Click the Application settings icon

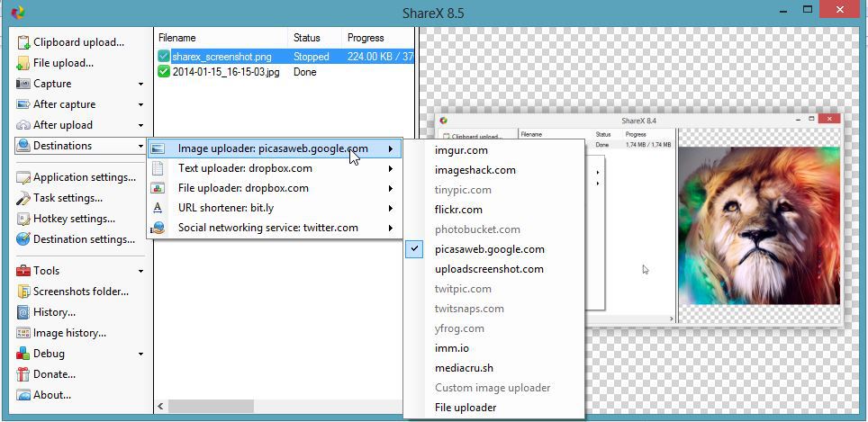click(x=23, y=177)
